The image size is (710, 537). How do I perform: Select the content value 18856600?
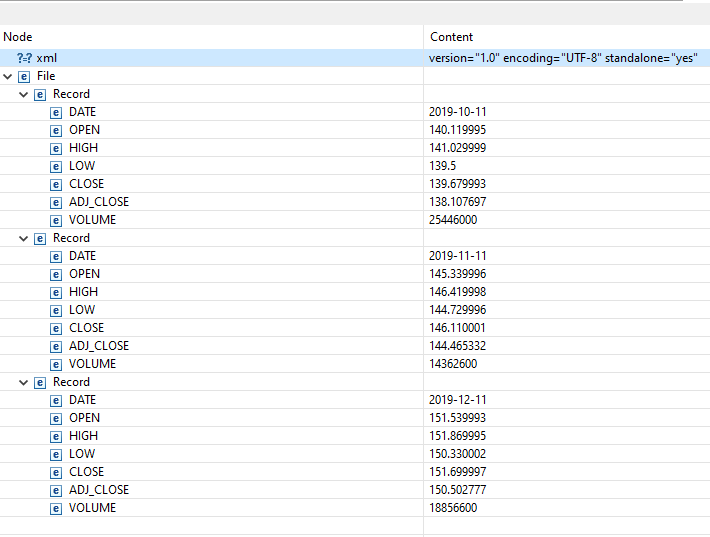[453, 508]
